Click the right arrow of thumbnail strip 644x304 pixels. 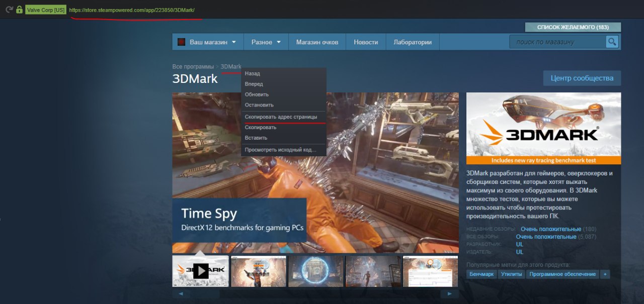tap(450, 294)
